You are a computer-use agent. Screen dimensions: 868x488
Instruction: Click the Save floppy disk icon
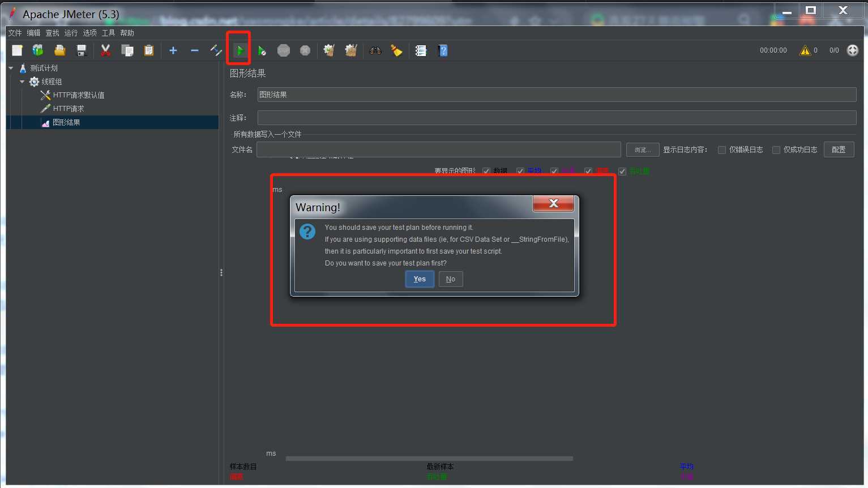pyautogui.click(x=82, y=50)
